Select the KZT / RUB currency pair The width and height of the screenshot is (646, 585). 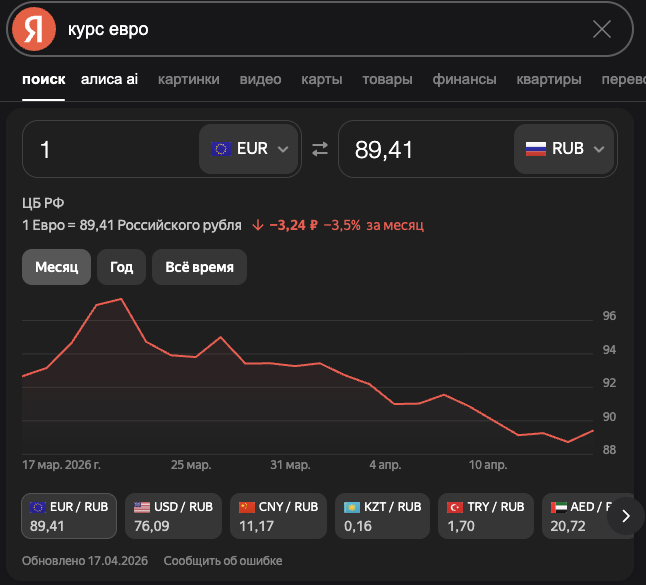click(382, 516)
